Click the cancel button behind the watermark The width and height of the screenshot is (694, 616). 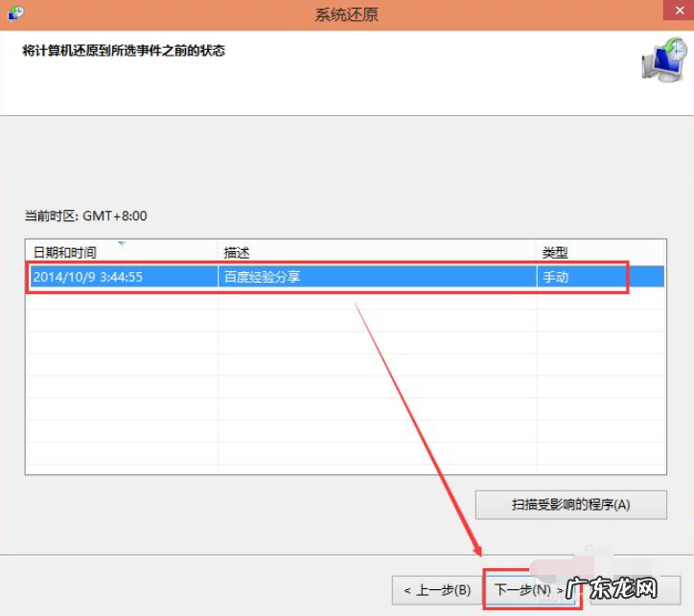click(633, 589)
